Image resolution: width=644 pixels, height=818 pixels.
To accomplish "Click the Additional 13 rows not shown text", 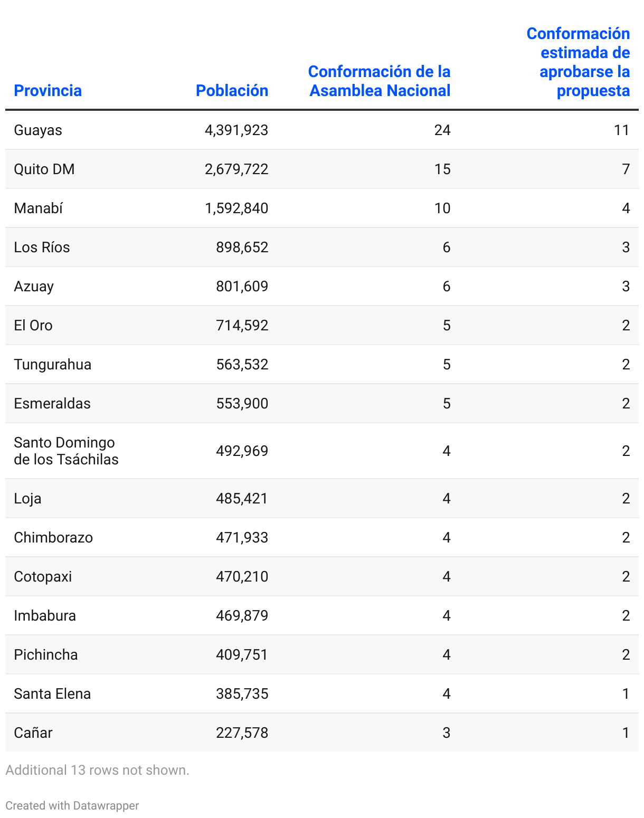I will click(97, 770).
